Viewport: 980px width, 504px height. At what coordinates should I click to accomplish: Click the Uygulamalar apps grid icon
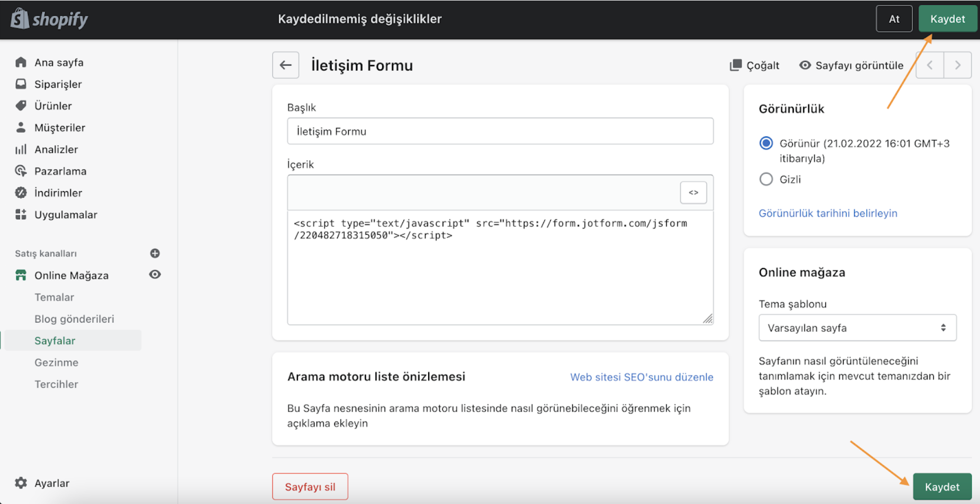pyautogui.click(x=21, y=214)
